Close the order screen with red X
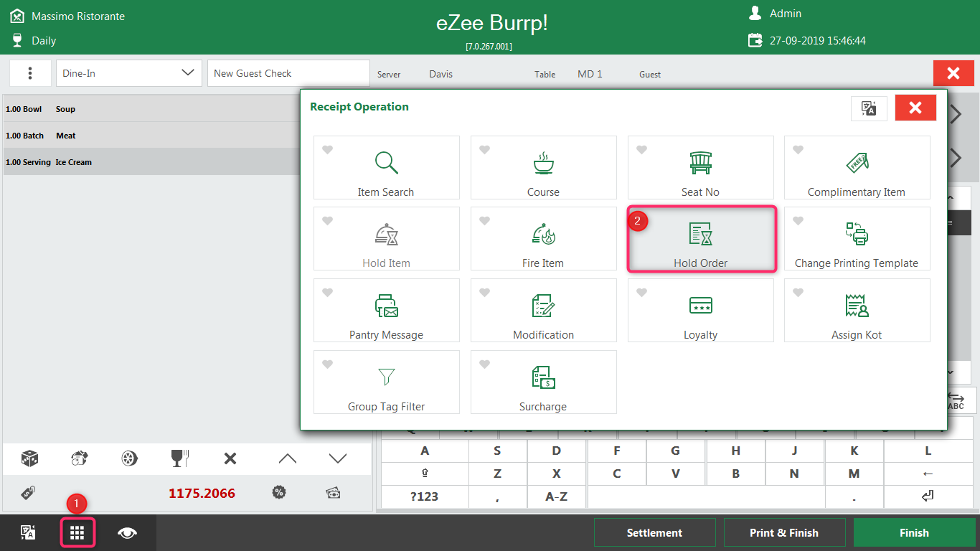Image resolution: width=980 pixels, height=551 pixels. [x=953, y=73]
